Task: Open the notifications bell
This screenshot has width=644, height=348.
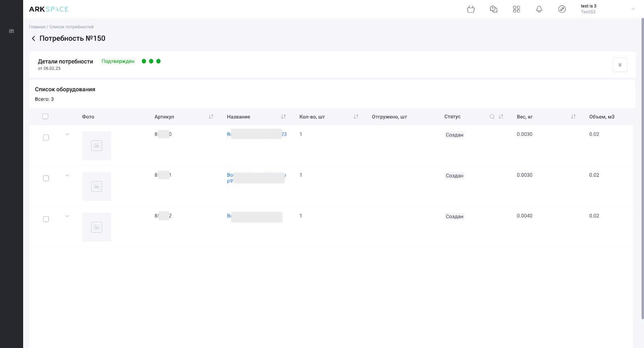Action: coord(539,9)
